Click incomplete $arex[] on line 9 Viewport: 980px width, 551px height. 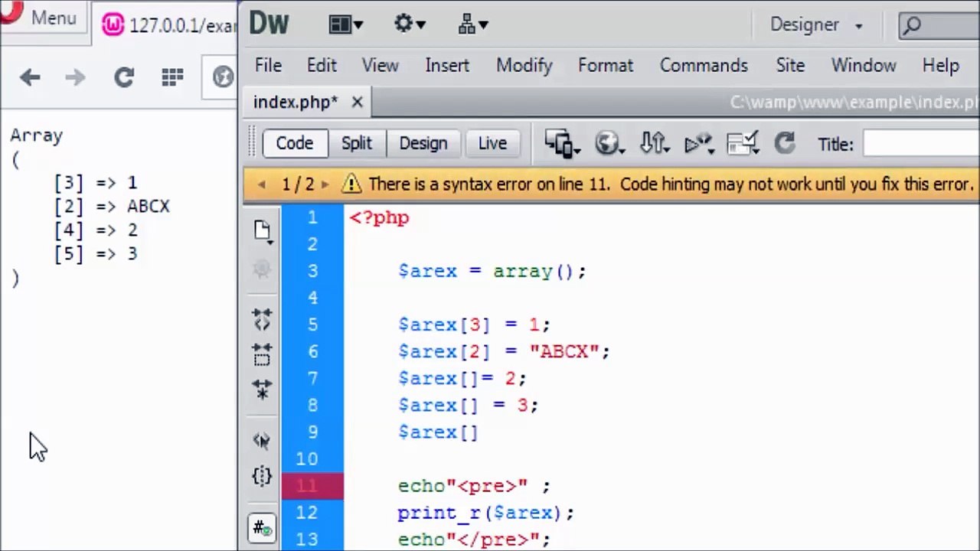(x=438, y=432)
